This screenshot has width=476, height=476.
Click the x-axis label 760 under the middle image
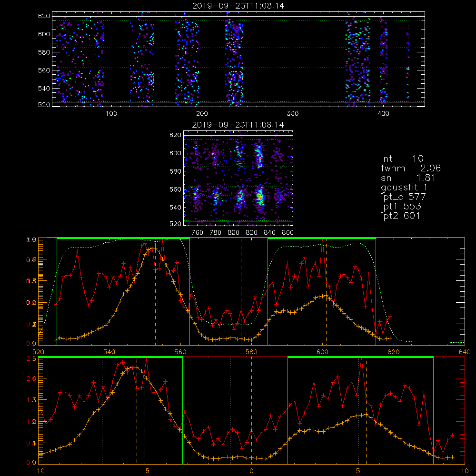198,233
